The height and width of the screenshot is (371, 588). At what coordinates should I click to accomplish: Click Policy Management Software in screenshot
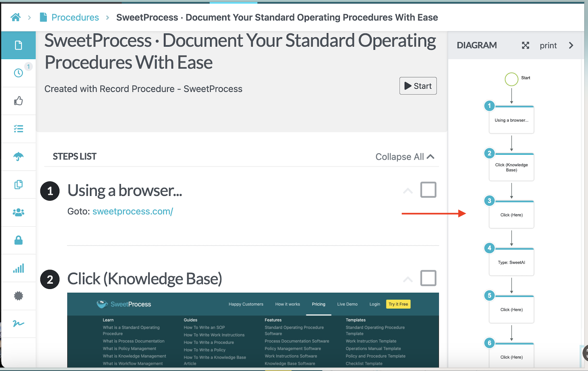[293, 349]
